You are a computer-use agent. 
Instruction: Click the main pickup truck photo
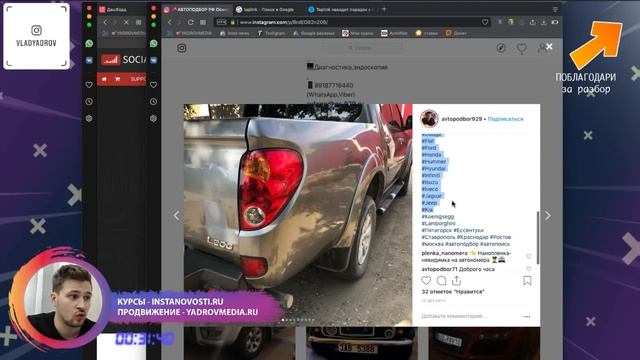coord(298,215)
